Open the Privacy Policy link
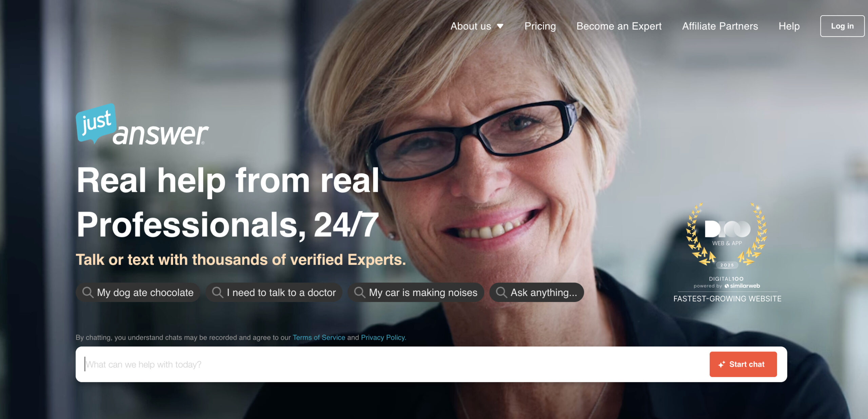Image resolution: width=868 pixels, height=419 pixels. point(383,337)
